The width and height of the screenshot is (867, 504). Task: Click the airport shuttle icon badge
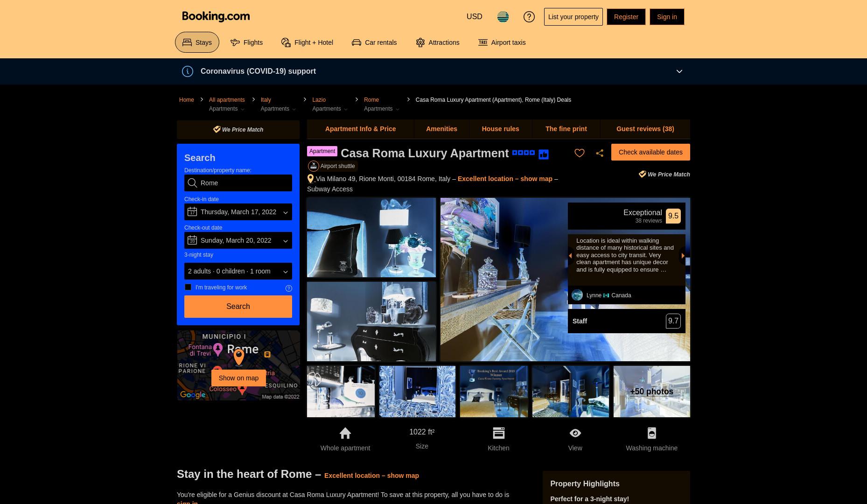pyautogui.click(x=313, y=166)
